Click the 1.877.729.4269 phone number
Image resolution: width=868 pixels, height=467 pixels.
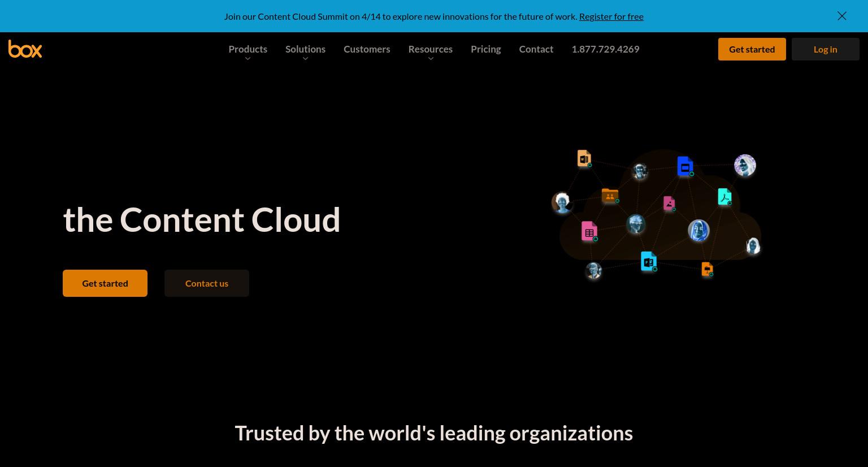coord(605,49)
